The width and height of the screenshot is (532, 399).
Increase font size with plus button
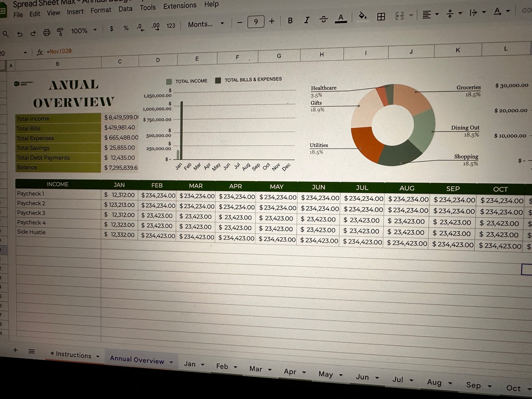[272, 21]
